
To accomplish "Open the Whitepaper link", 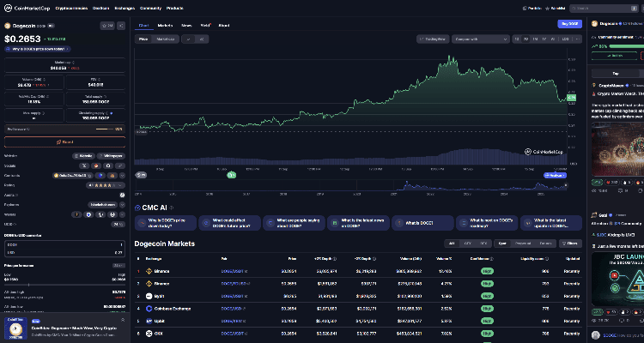I will click(110, 155).
